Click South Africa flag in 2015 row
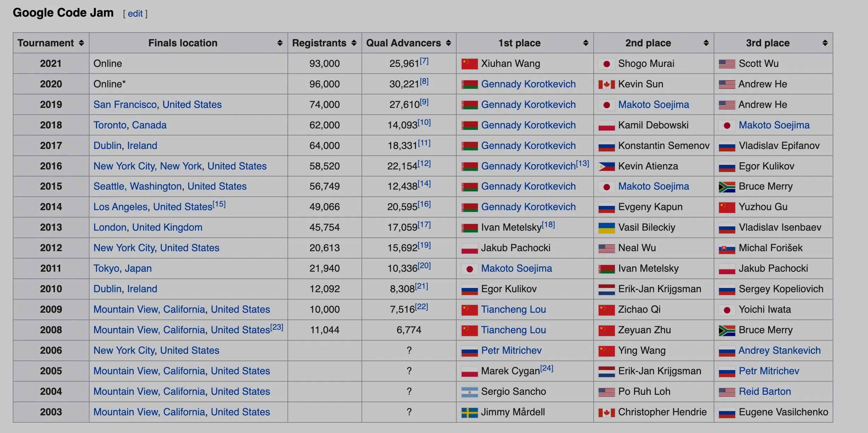Screen dimensions: 868x433 point(727,187)
